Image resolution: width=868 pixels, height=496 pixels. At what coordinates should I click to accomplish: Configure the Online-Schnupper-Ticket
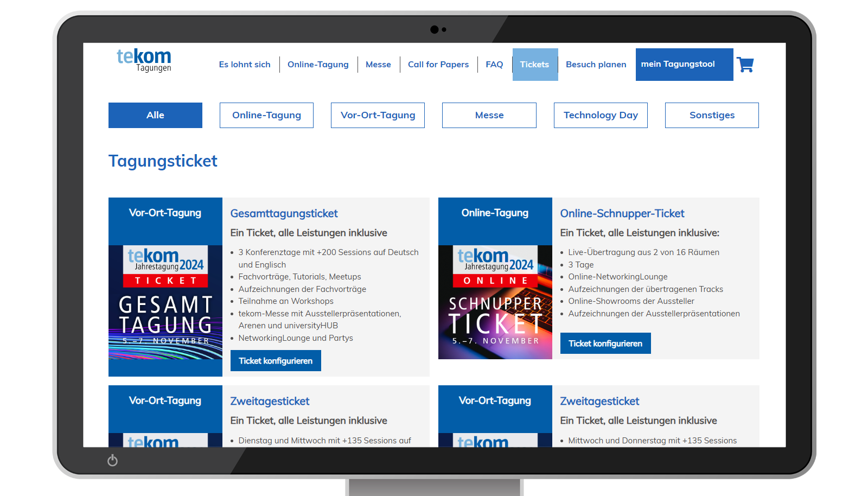[x=605, y=344]
